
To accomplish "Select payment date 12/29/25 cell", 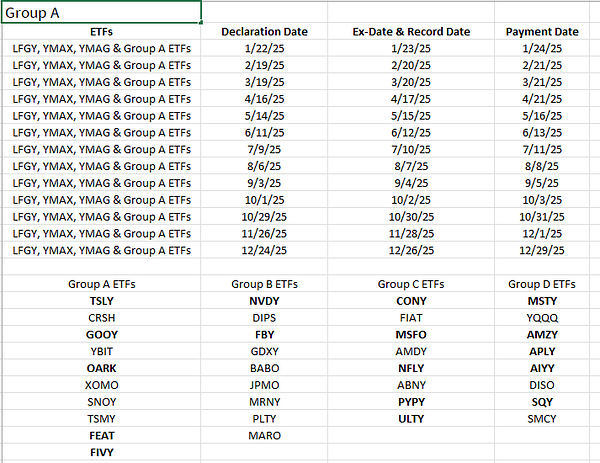I will pos(542,250).
